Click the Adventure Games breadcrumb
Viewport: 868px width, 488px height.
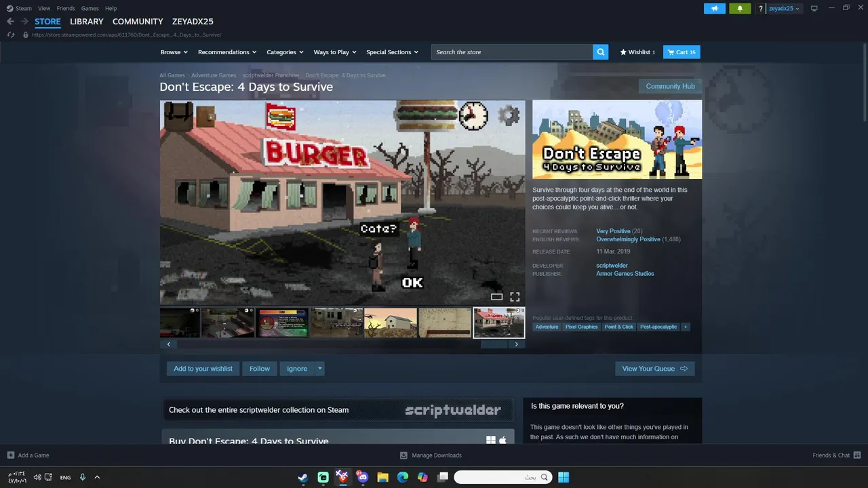point(214,75)
